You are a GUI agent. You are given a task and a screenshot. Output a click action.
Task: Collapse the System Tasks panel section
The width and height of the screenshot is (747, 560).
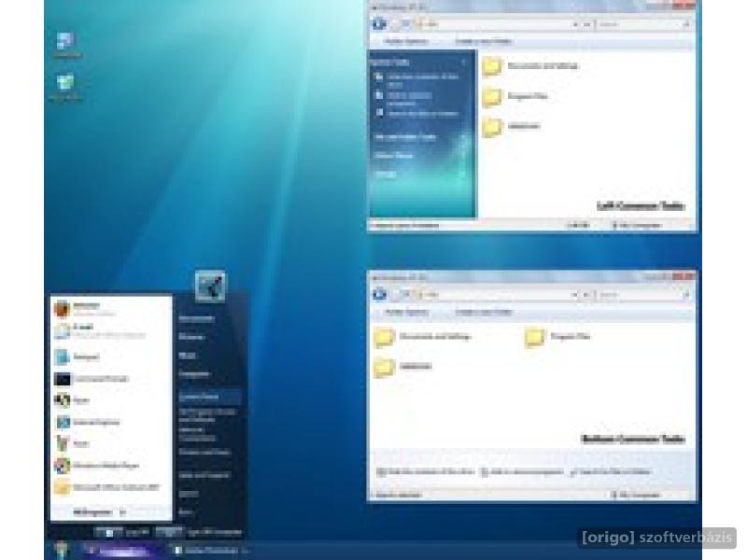click(463, 63)
